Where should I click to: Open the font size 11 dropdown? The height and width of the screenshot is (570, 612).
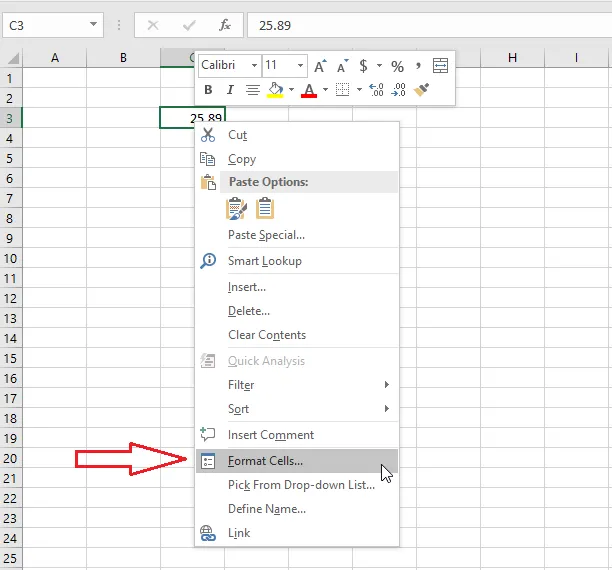click(x=300, y=65)
